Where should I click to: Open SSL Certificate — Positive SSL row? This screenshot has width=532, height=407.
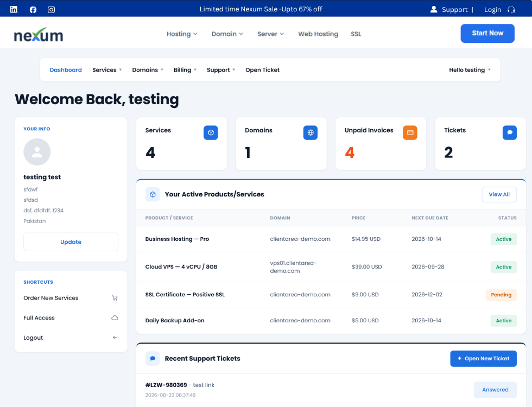click(331, 295)
